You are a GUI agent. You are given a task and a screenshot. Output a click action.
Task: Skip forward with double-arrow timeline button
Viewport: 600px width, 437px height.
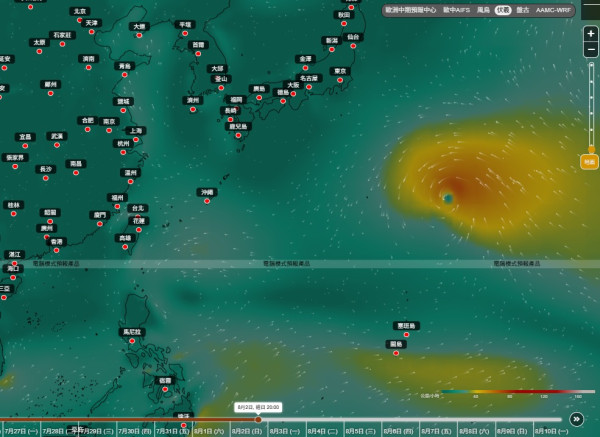click(x=576, y=419)
